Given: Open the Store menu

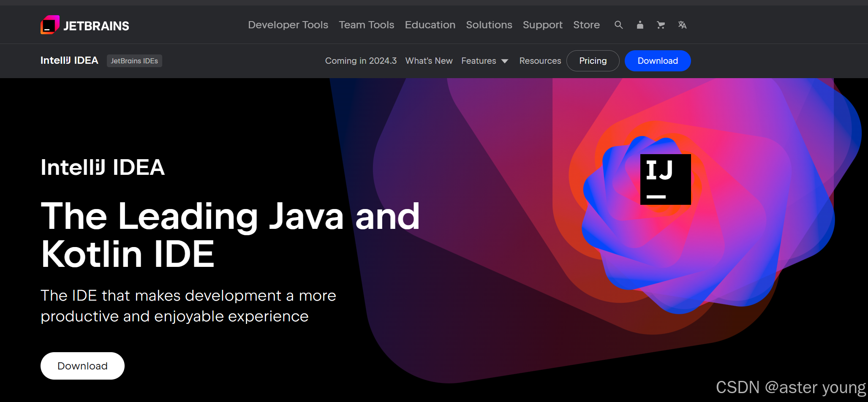Looking at the screenshot, I should [x=586, y=25].
